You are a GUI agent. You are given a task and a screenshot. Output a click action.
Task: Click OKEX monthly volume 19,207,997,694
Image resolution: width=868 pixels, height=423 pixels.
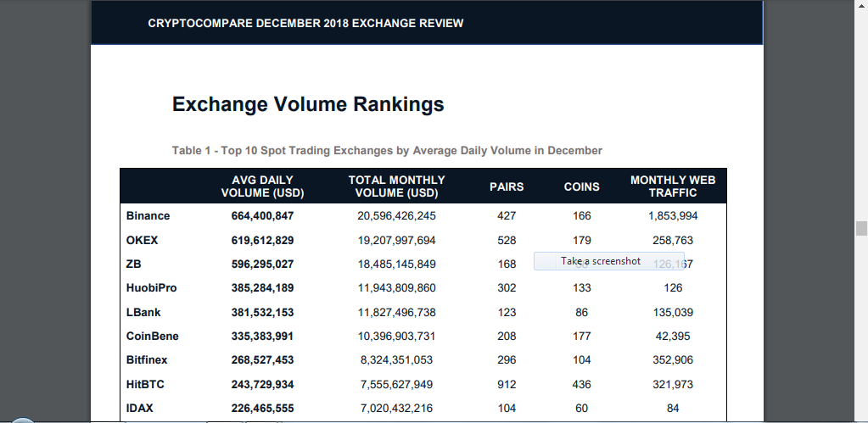tap(396, 240)
